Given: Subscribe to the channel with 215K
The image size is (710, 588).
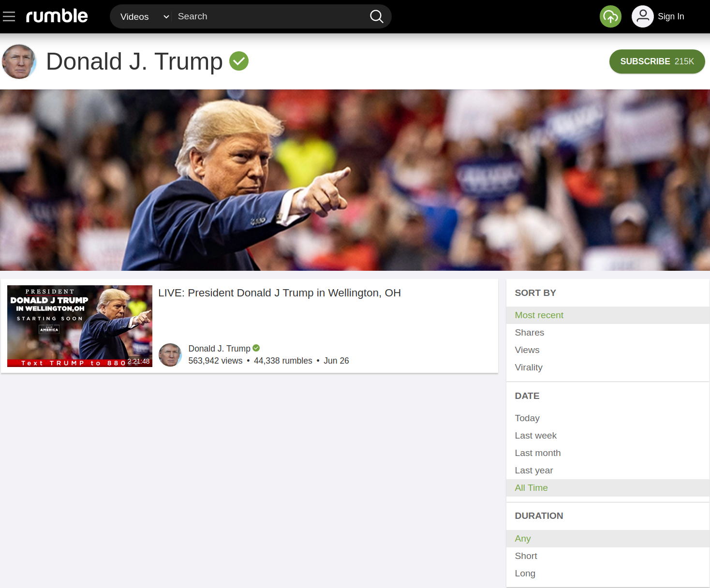Looking at the screenshot, I should [657, 61].
